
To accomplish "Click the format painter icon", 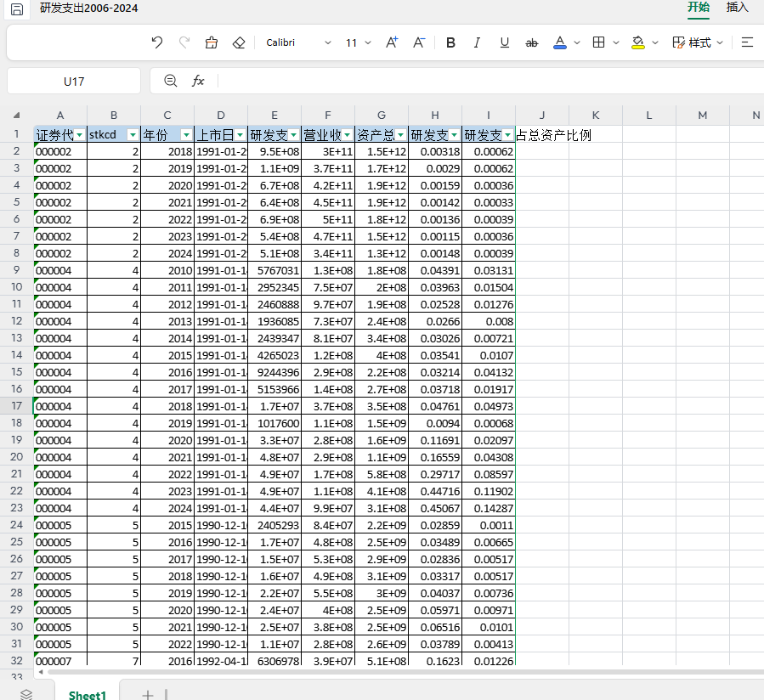I will tap(212, 42).
